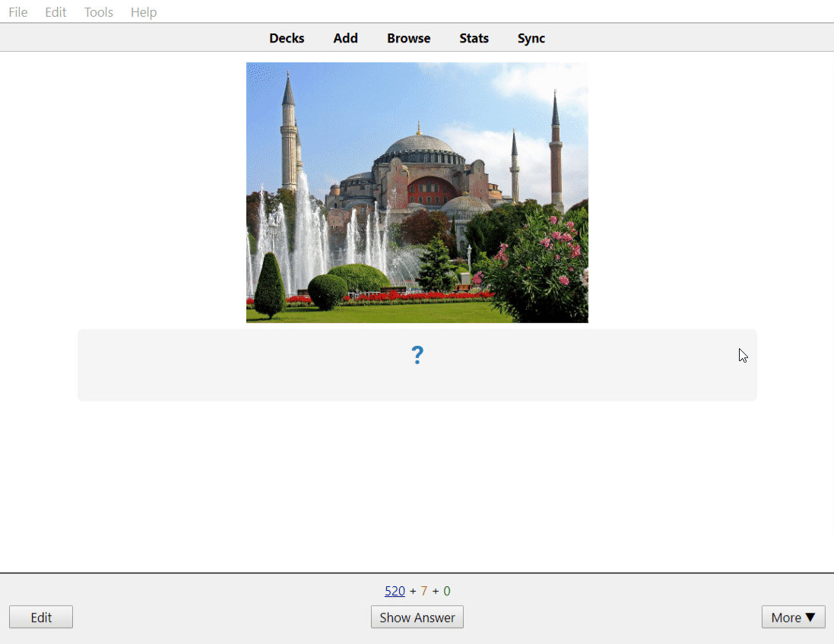
Task: View the Stats page
Action: pos(474,38)
